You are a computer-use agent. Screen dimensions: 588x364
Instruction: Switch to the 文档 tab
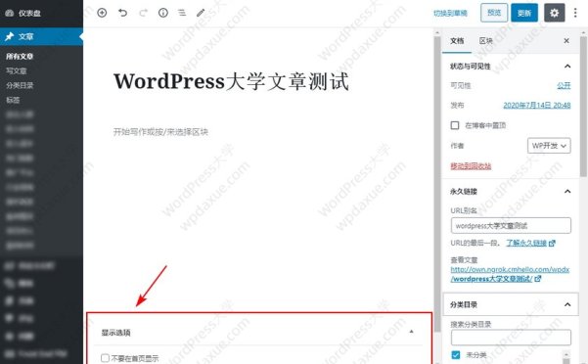(x=457, y=40)
